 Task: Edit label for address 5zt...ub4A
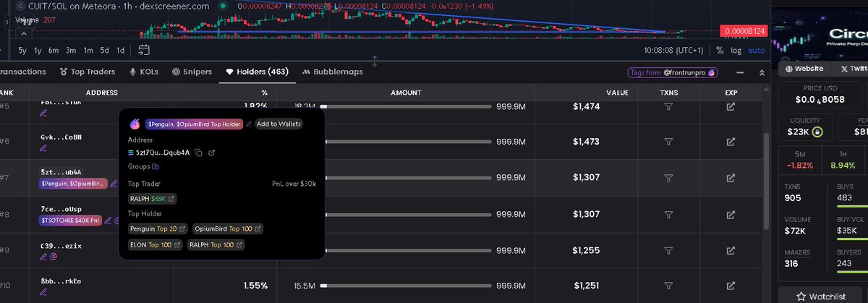114,184
